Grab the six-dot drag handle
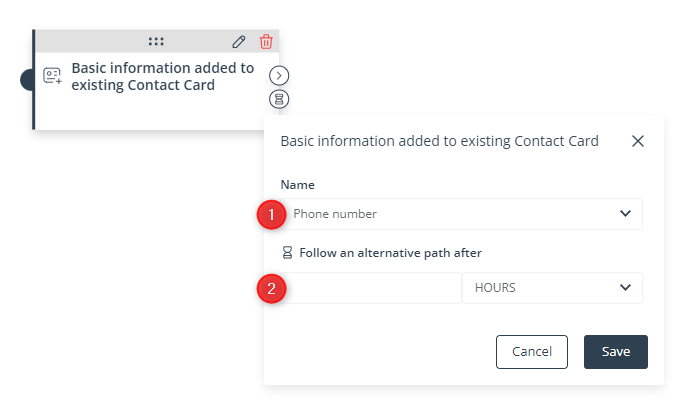 pyautogui.click(x=156, y=41)
